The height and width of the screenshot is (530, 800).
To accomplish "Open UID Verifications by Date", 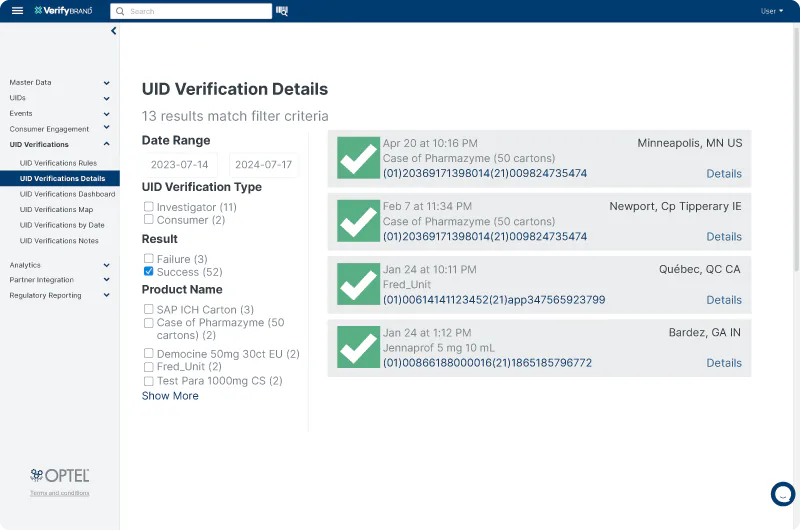I will point(62,225).
